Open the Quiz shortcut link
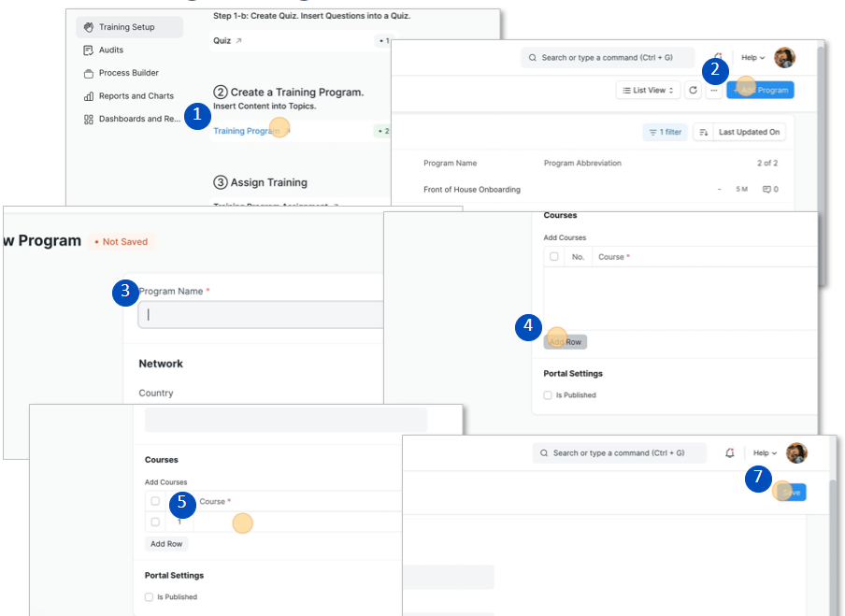The image size is (845, 616). click(222, 41)
